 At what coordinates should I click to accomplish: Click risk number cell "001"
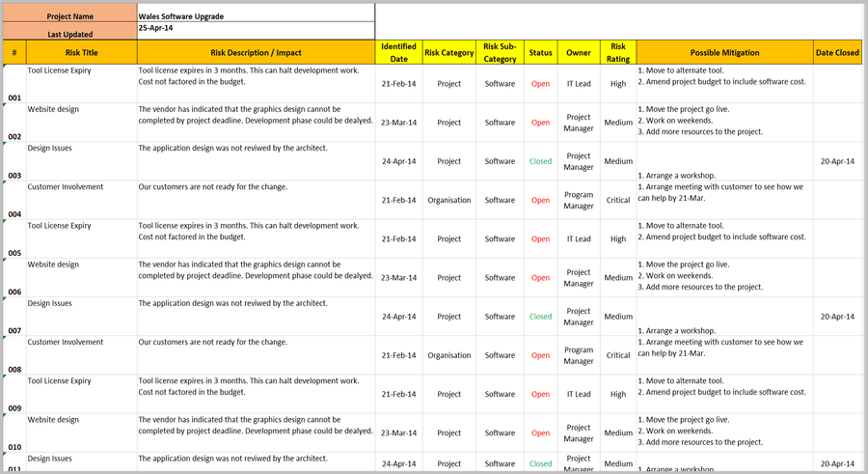[14, 84]
